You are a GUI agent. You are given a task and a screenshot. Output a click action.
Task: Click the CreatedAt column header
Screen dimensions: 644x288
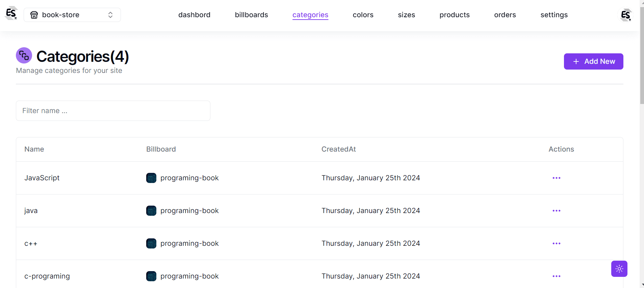[x=339, y=149]
